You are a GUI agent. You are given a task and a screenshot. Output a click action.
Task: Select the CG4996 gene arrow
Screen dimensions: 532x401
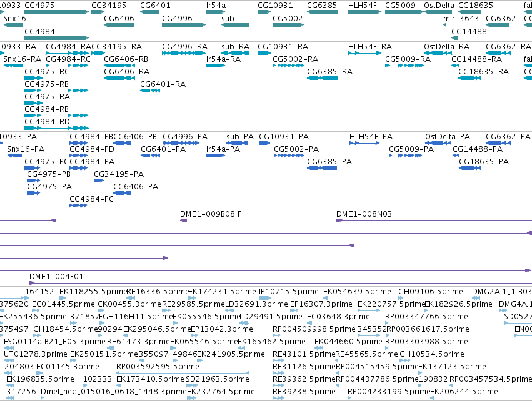[x=184, y=25]
